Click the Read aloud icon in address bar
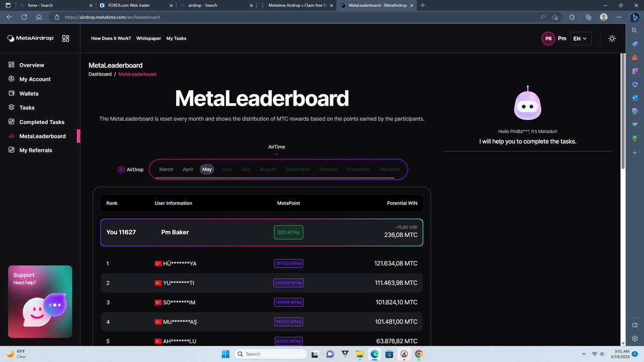Screen dimensions: 644x362 (x=543, y=17)
